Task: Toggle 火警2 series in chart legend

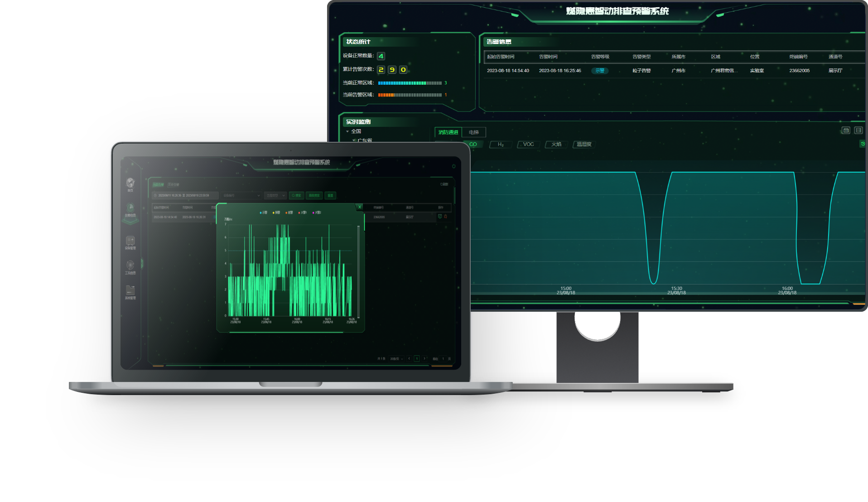Action: tap(317, 212)
